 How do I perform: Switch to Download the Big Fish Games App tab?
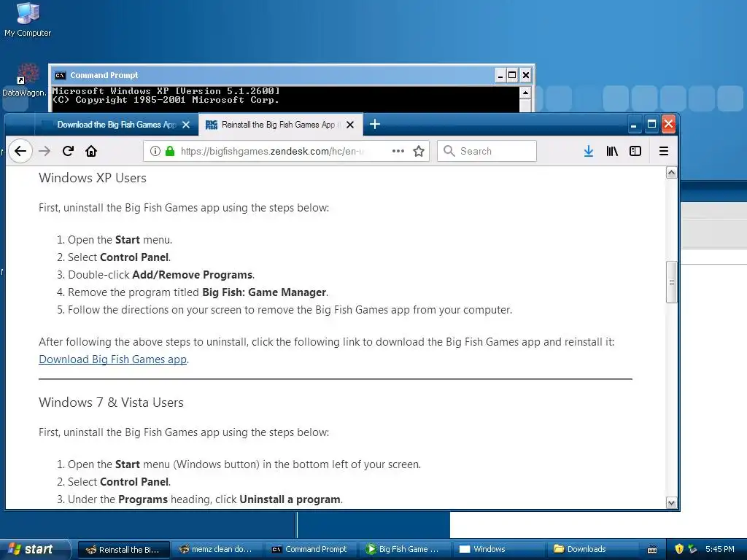(117, 125)
